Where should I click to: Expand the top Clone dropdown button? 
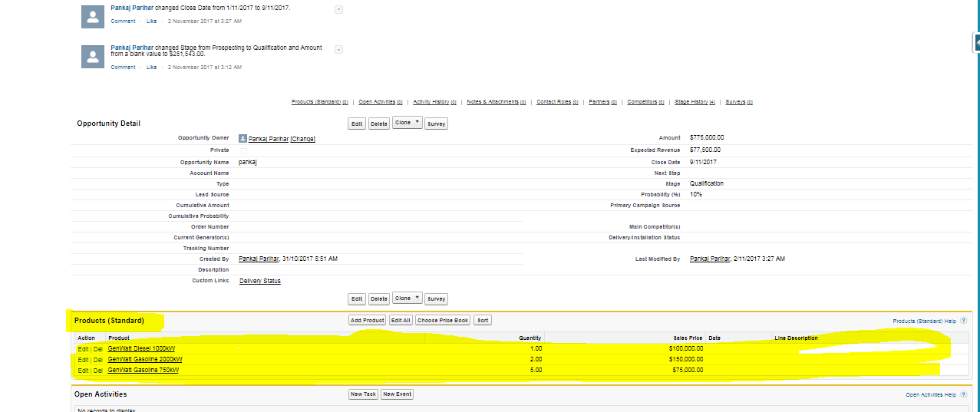click(x=407, y=123)
